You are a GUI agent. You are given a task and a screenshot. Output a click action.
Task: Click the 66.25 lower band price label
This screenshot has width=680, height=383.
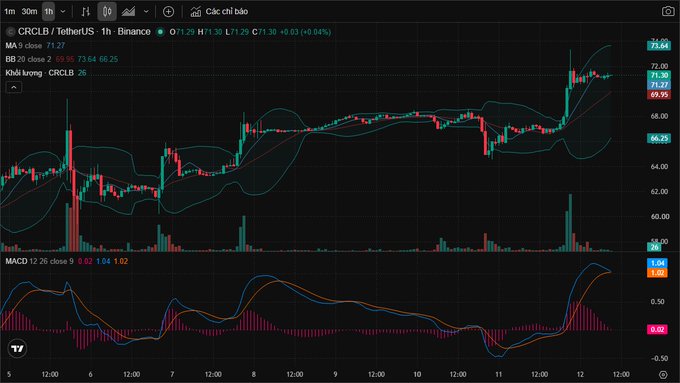point(659,138)
